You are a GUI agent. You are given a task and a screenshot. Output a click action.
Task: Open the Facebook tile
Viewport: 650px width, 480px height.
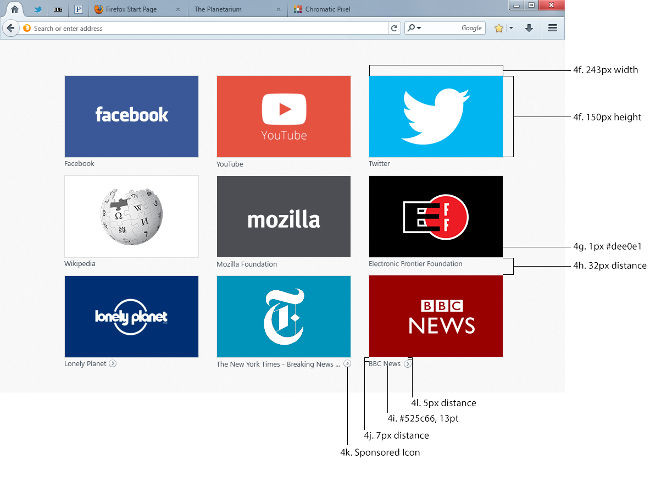(x=131, y=116)
